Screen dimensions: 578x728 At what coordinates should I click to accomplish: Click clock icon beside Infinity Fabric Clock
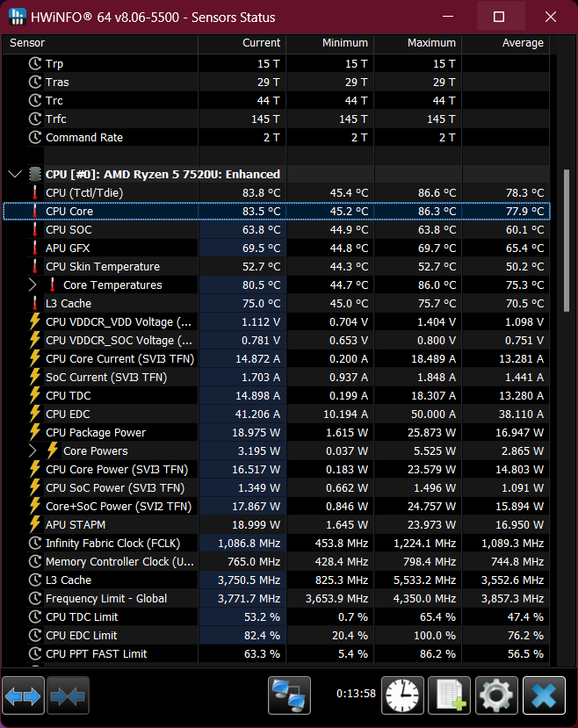tap(35, 544)
